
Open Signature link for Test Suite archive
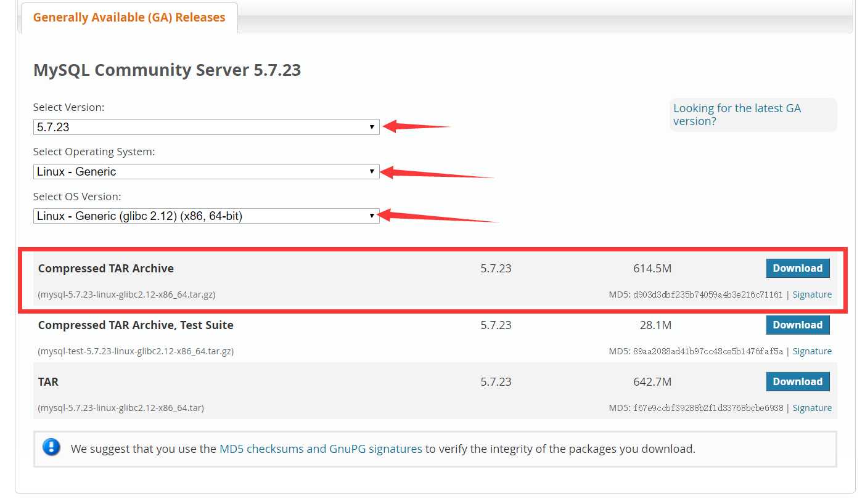tap(811, 351)
